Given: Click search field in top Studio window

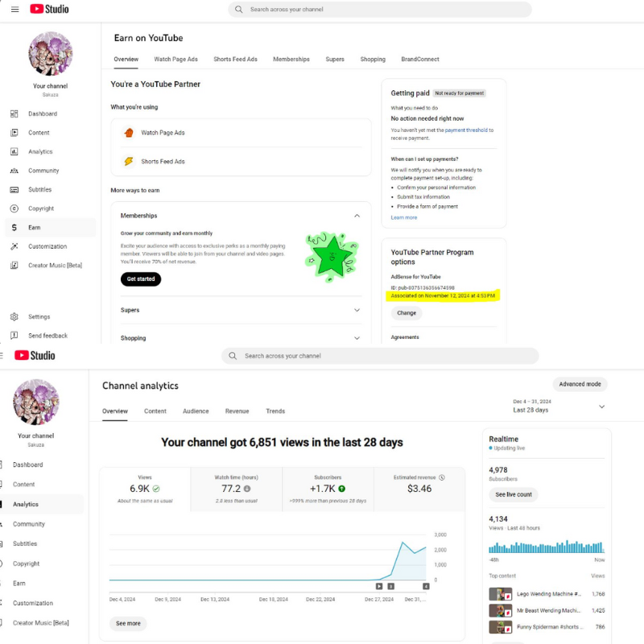Looking at the screenshot, I should 380,9.
